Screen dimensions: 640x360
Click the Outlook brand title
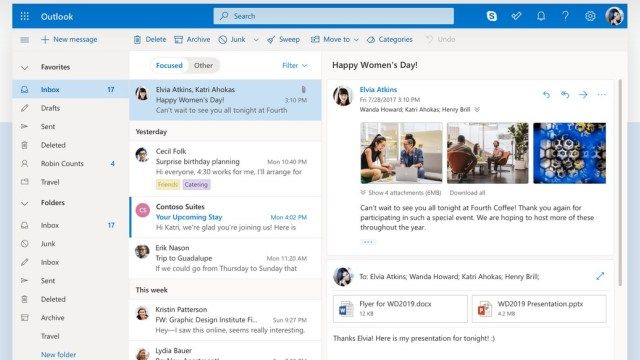pos(57,16)
